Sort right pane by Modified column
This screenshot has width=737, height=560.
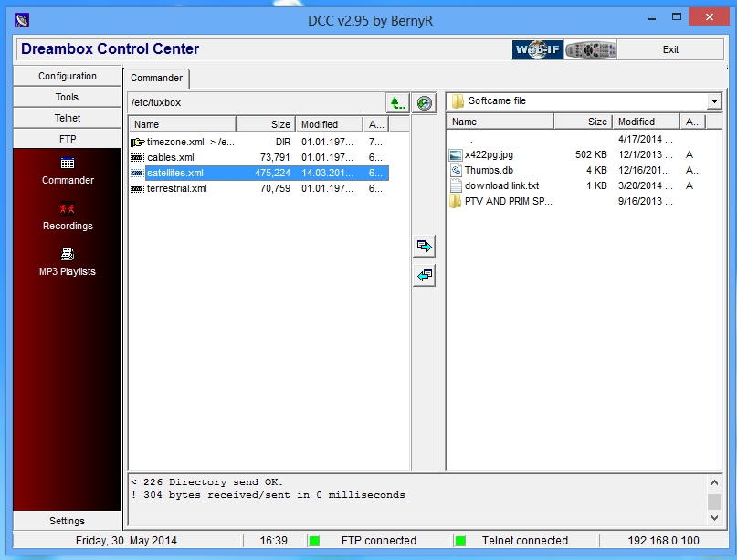tap(647, 122)
